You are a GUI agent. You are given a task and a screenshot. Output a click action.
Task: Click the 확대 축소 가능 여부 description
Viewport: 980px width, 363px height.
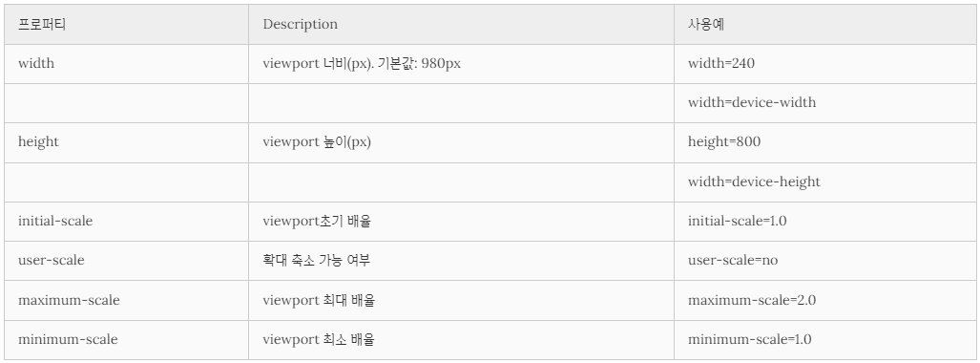tap(317, 261)
